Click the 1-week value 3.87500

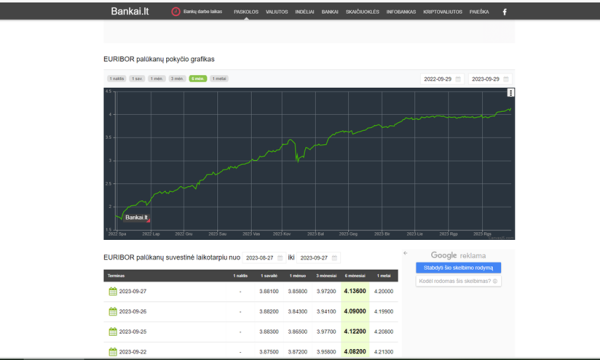269,352
